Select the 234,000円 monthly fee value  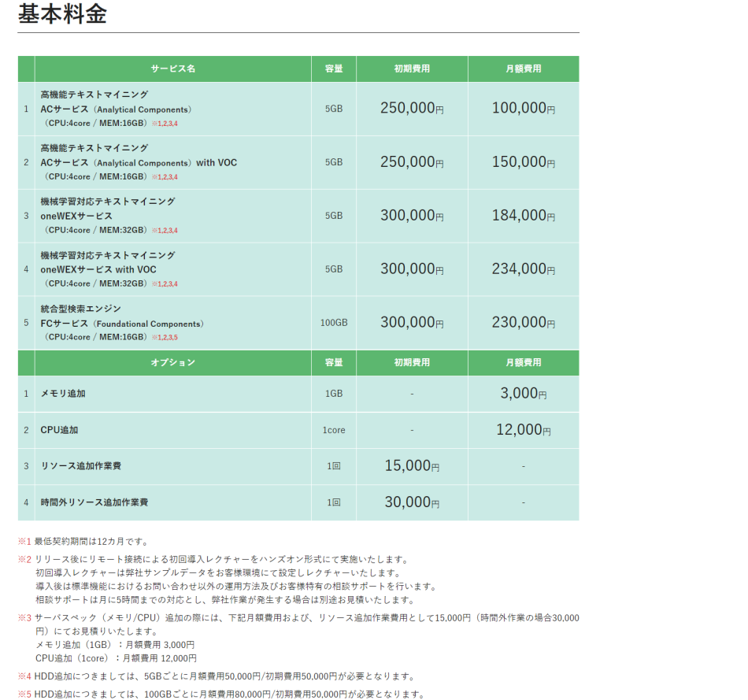523,269
